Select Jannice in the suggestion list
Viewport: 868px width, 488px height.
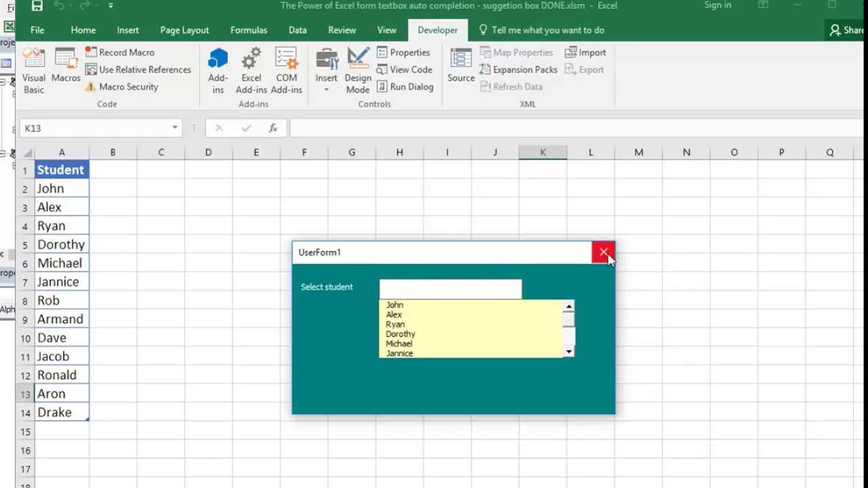[x=399, y=353]
